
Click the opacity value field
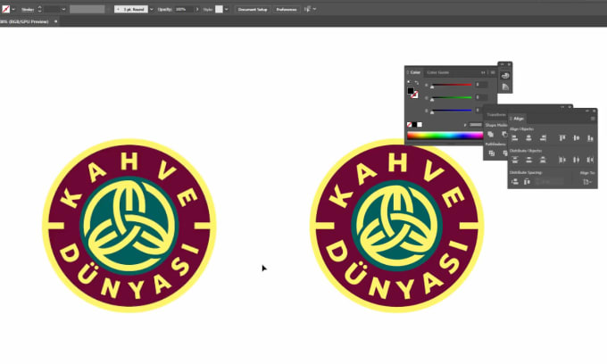point(184,9)
